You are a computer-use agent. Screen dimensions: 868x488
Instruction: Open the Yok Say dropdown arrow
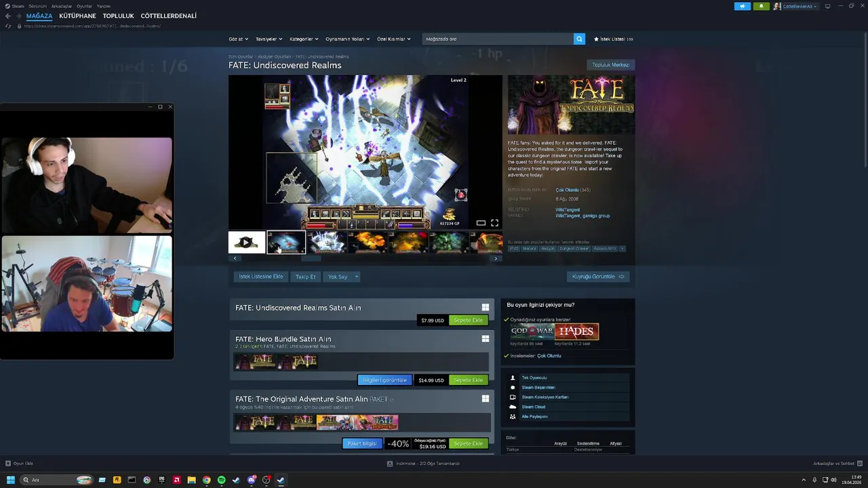tap(356, 277)
